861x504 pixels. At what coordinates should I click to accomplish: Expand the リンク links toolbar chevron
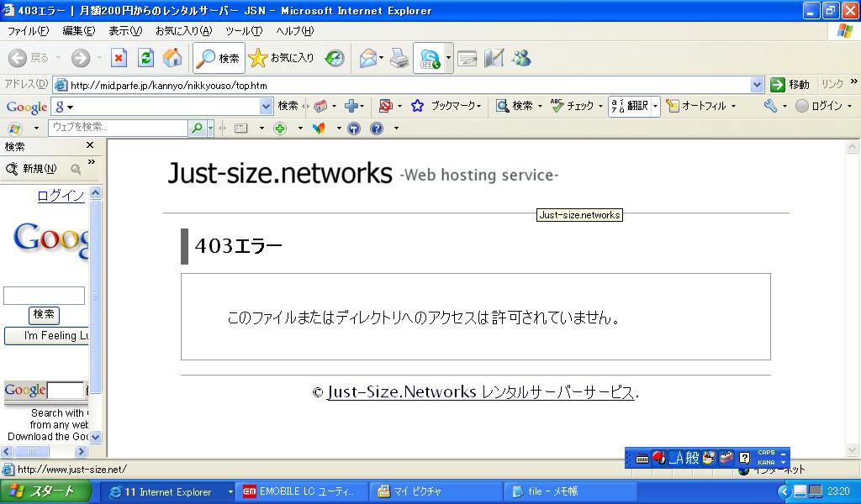(854, 81)
